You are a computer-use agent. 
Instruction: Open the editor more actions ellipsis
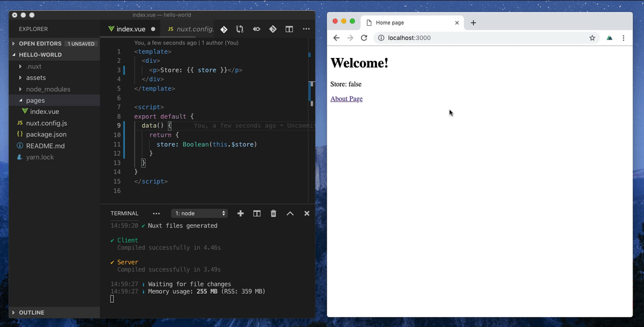306,29
